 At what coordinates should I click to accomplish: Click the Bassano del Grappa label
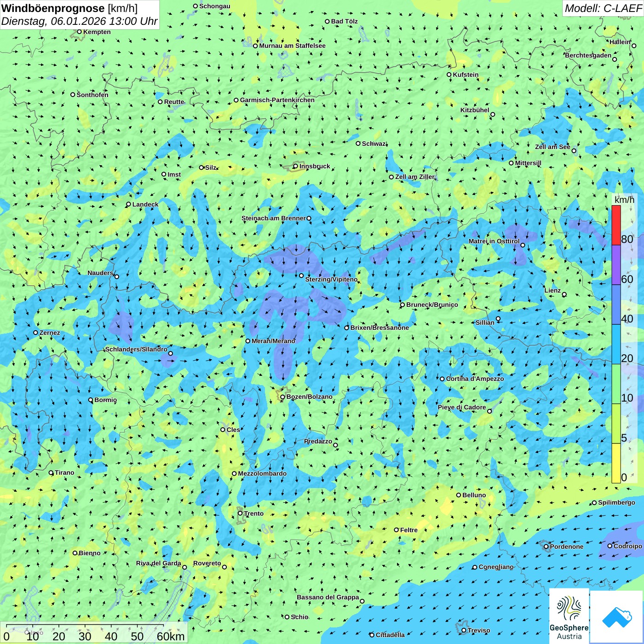328,597
